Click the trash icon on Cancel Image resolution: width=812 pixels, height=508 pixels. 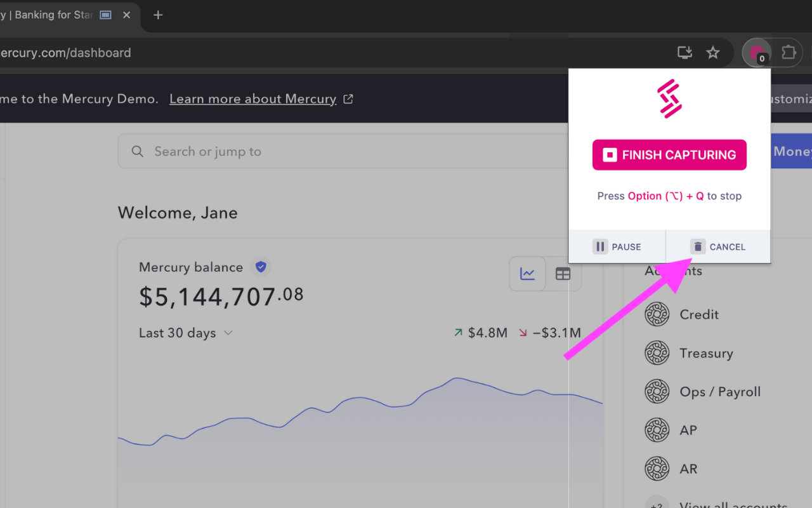698,246
